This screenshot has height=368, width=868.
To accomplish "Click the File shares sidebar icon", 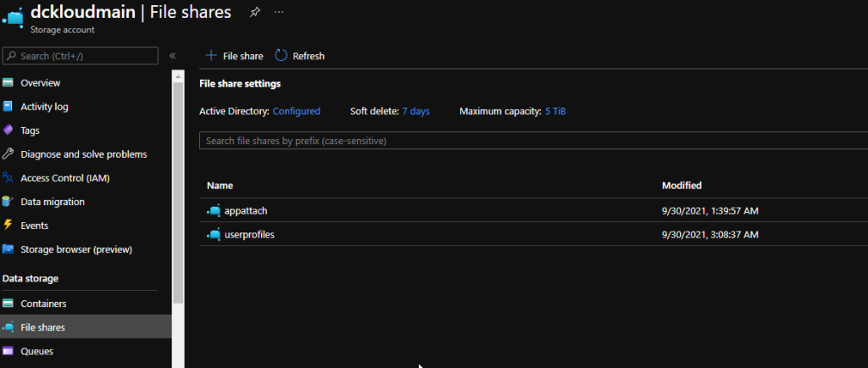I will (x=7, y=327).
